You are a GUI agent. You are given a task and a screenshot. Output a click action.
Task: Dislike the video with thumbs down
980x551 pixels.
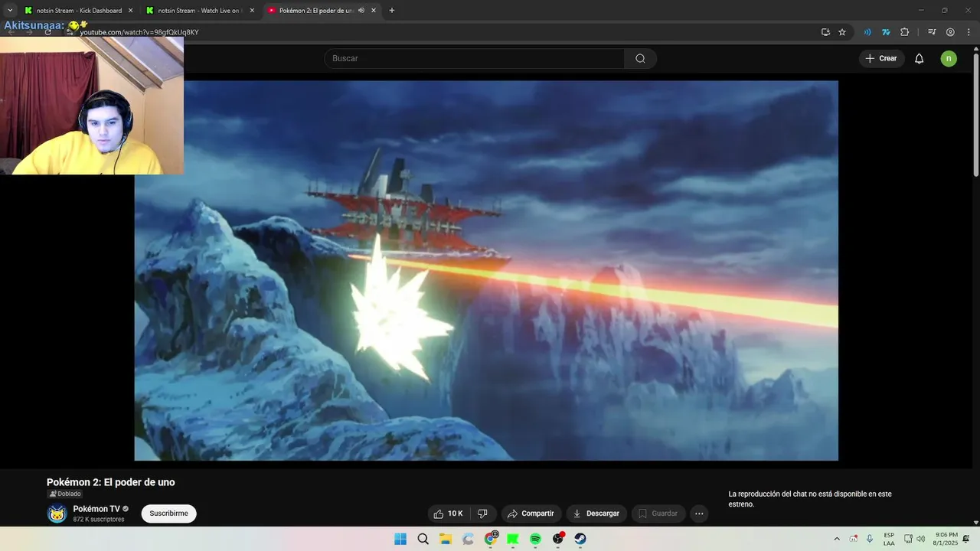click(482, 514)
